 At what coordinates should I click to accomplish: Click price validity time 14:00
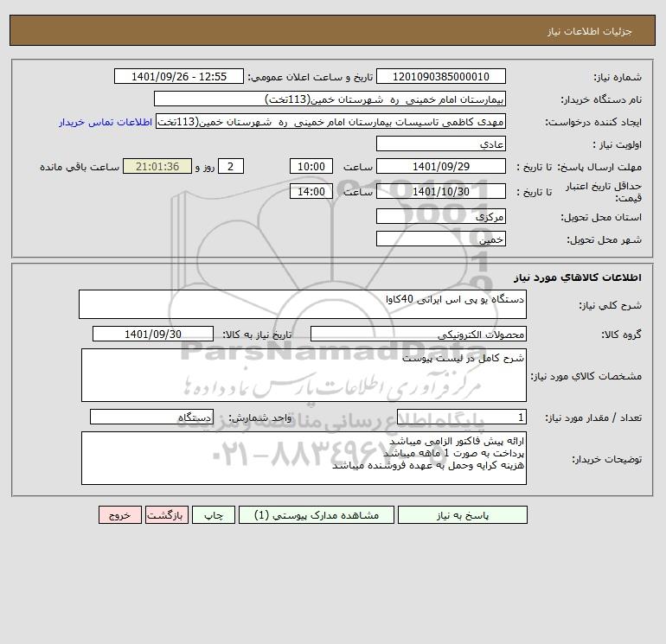coord(311,191)
